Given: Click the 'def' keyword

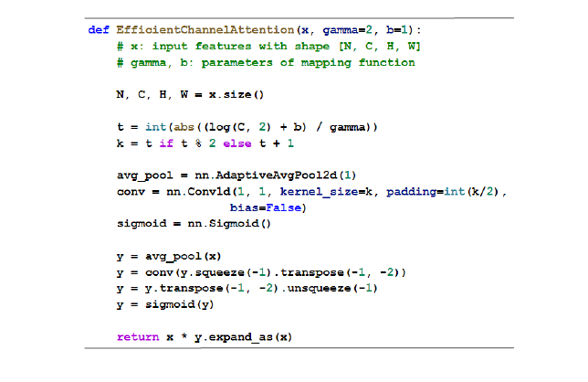Looking at the screenshot, I should point(99,29).
